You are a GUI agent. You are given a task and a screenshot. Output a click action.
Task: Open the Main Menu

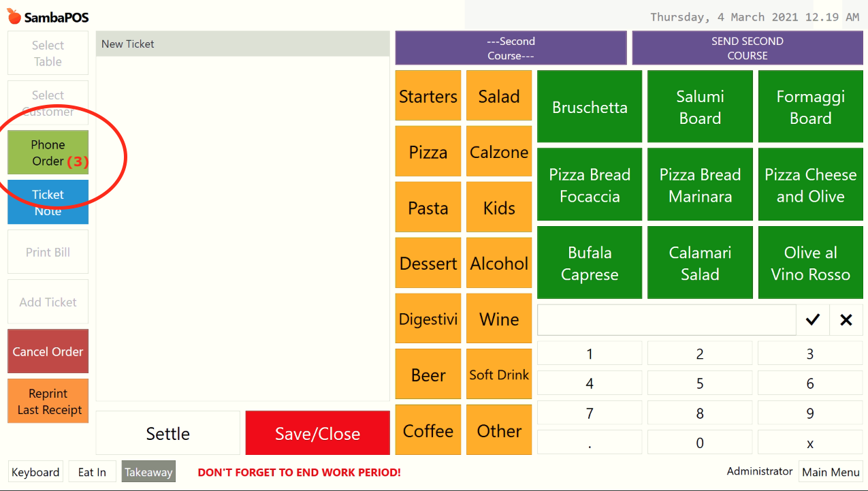click(x=831, y=472)
